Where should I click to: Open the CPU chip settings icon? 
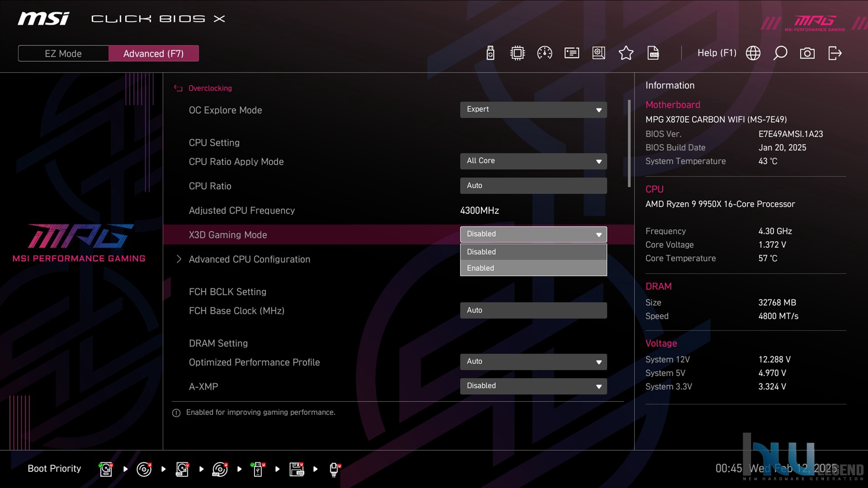[x=517, y=53]
